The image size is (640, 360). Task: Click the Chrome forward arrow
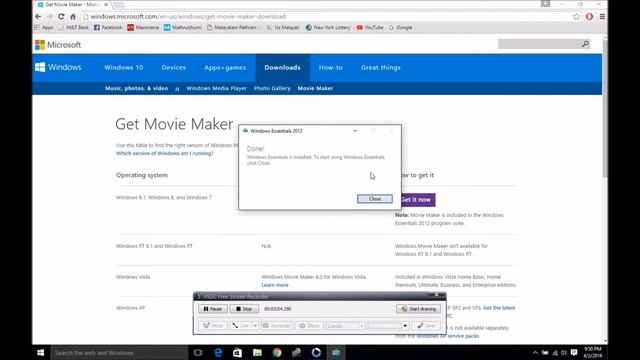(49, 17)
